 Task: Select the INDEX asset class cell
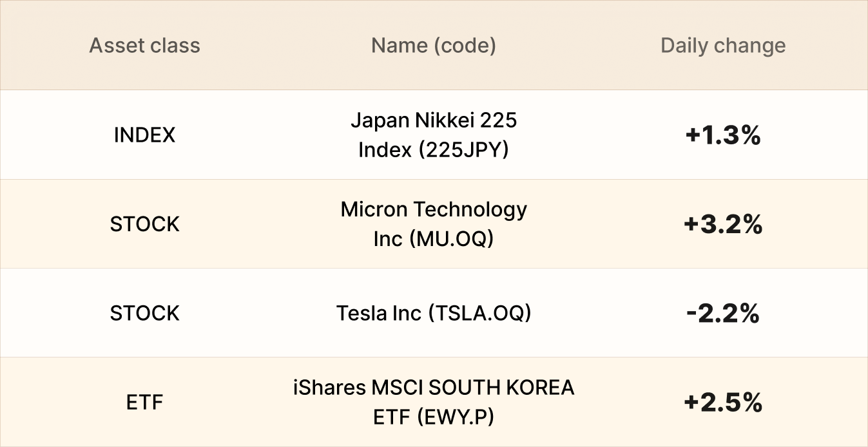[144, 135]
